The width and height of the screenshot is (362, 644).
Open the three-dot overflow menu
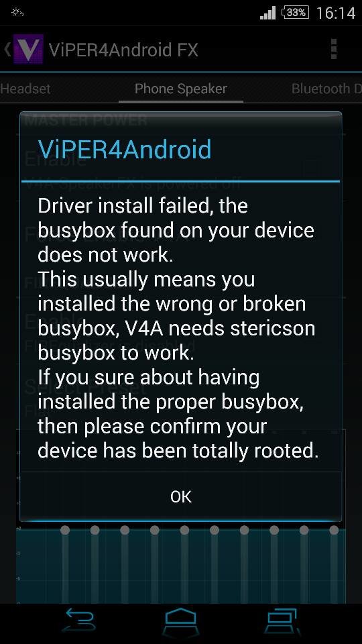(x=334, y=49)
